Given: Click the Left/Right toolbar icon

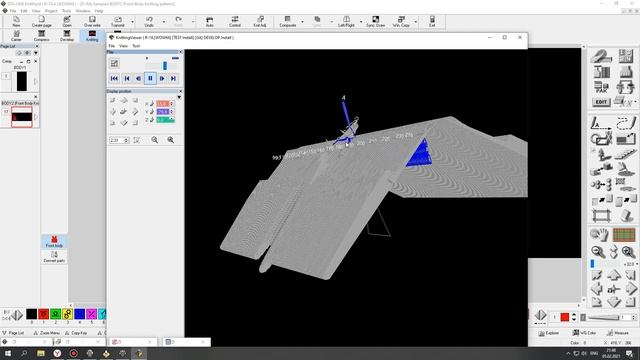Looking at the screenshot, I should click(x=346, y=22).
